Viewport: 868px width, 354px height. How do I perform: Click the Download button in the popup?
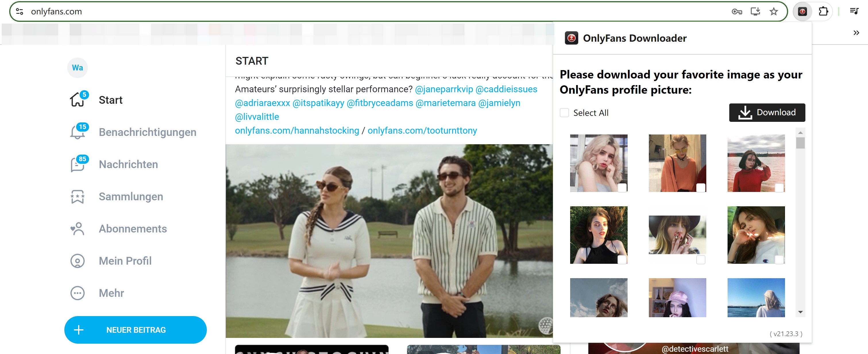(767, 113)
